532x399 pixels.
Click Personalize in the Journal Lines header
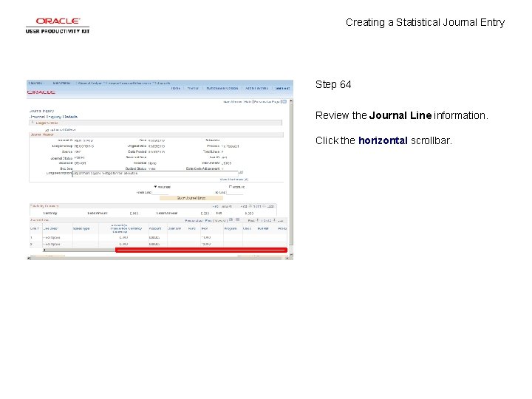pyautogui.click(x=194, y=220)
